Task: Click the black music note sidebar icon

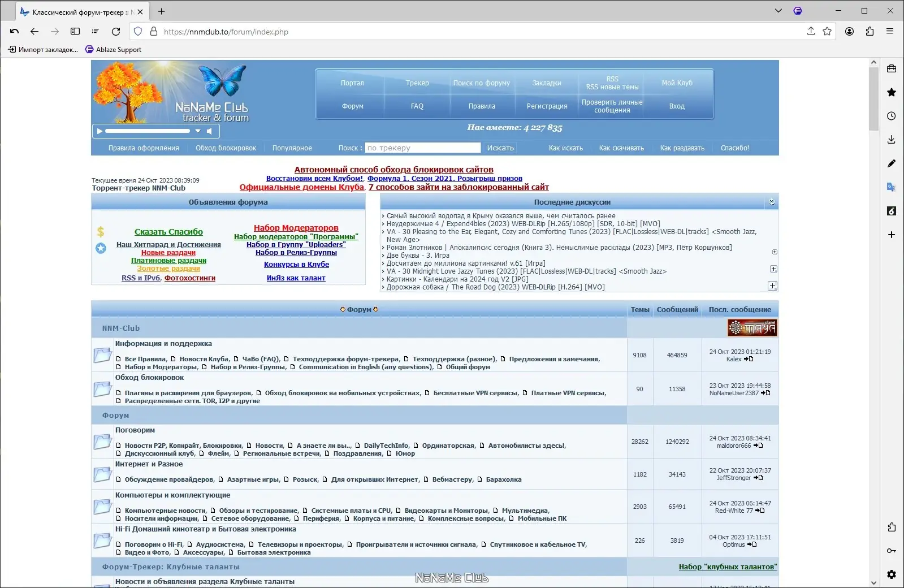Action: [892, 211]
